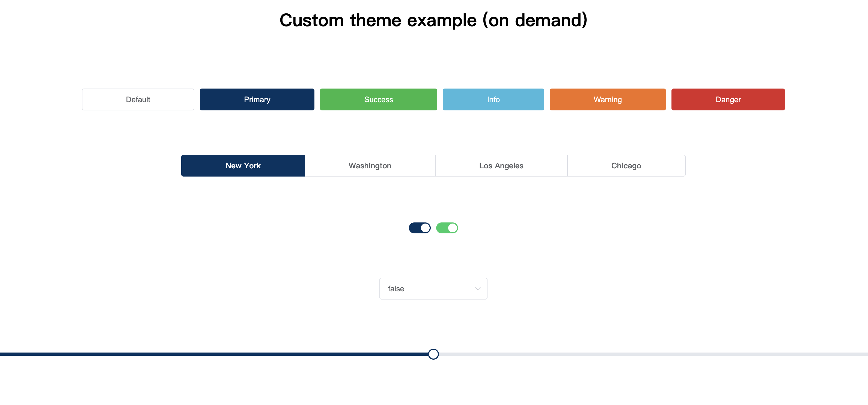Image resolution: width=868 pixels, height=405 pixels.
Task: Open the false dropdown selector
Action: 433,288
